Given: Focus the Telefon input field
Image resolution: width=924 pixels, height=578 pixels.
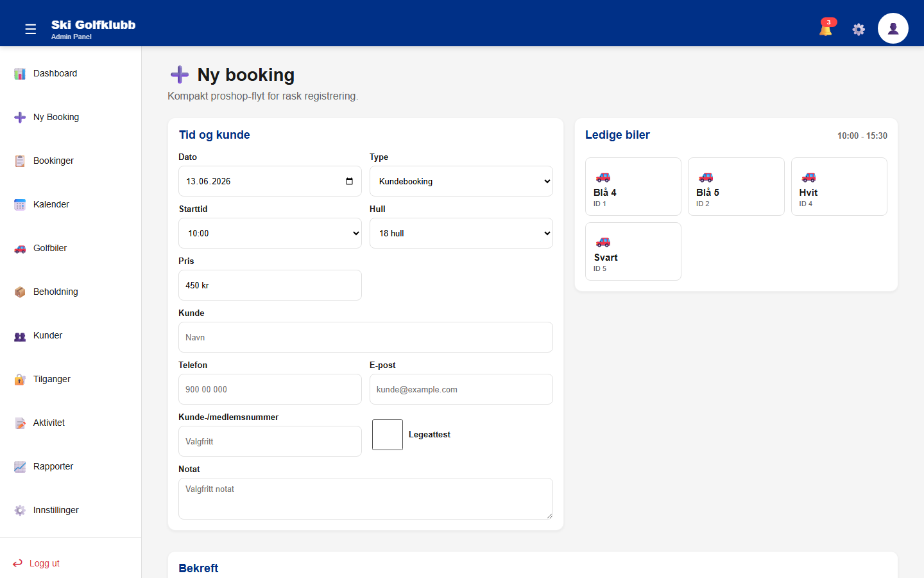Looking at the screenshot, I should click(270, 389).
